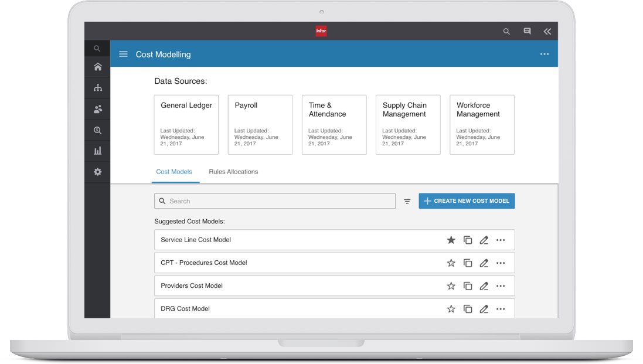This screenshot has height=364, width=643.
Task: Unfavorite Service Line Cost Model star
Action: (451, 240)
